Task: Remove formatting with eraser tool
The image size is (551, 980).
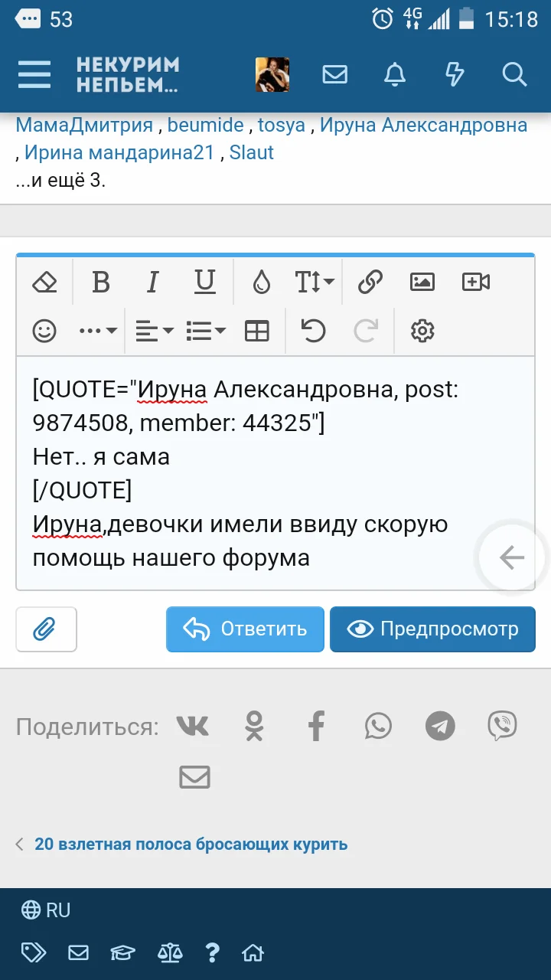Action: pyautogui.click(x=45, y=283)
